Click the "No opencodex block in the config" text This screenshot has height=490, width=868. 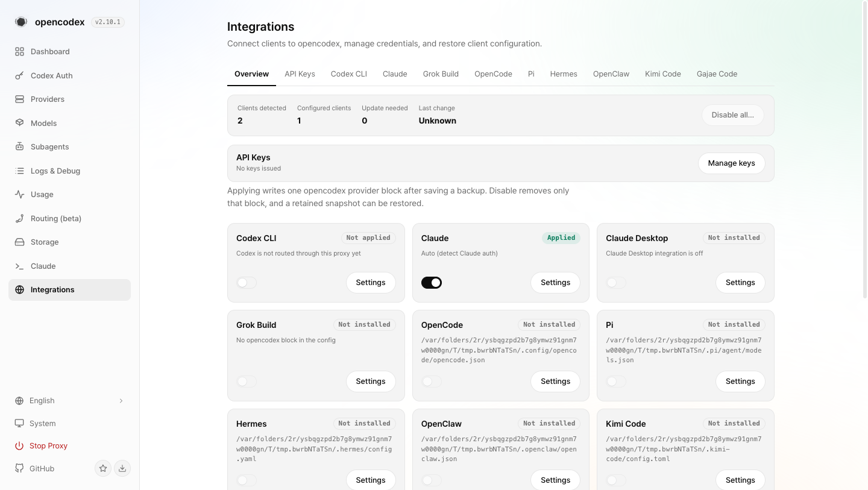coord(286,341)
